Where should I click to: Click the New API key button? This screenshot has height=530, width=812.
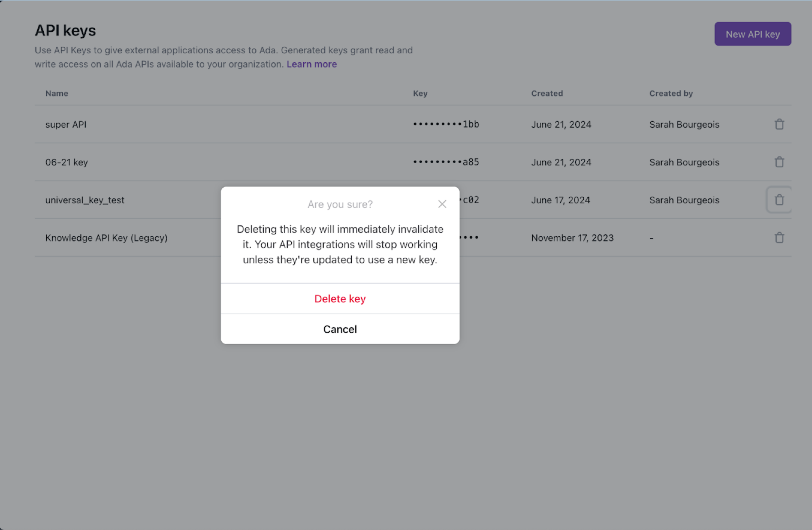[752, 34]
